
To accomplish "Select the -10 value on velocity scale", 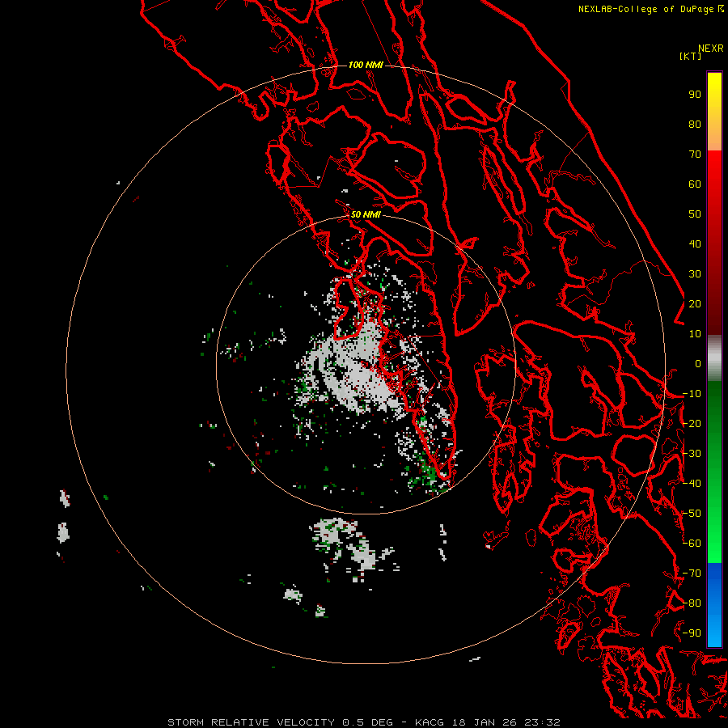I will click(692, 394).
